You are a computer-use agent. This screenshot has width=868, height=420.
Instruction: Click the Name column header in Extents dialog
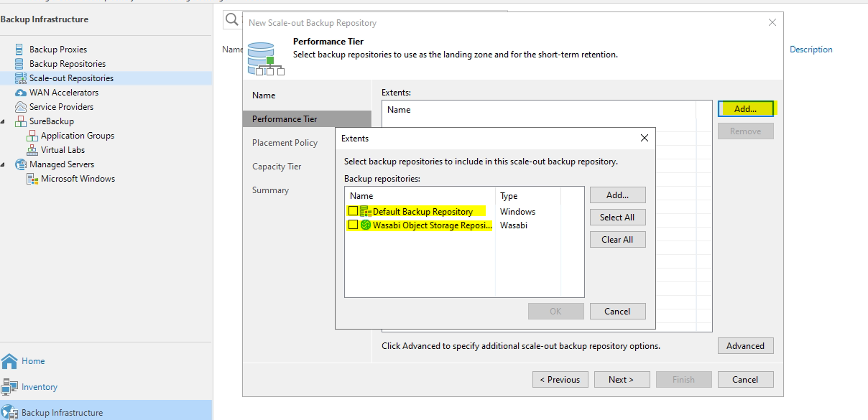coord(361,196)
